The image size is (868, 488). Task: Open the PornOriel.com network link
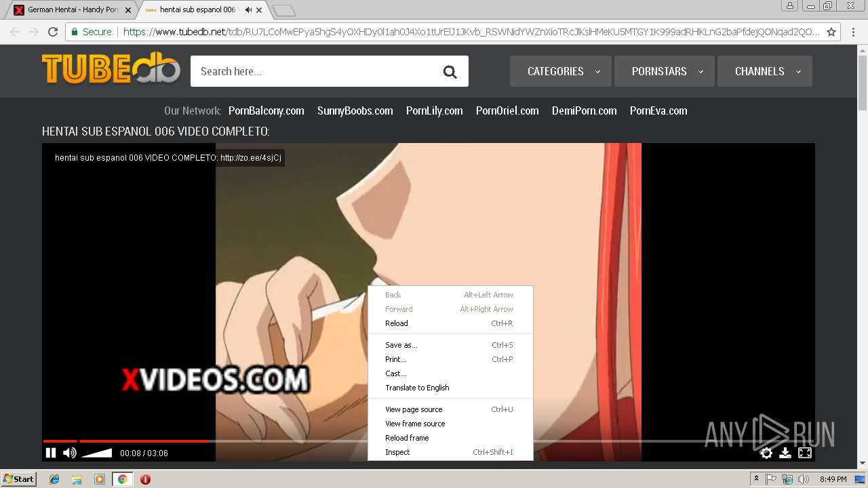pos(507,110)
